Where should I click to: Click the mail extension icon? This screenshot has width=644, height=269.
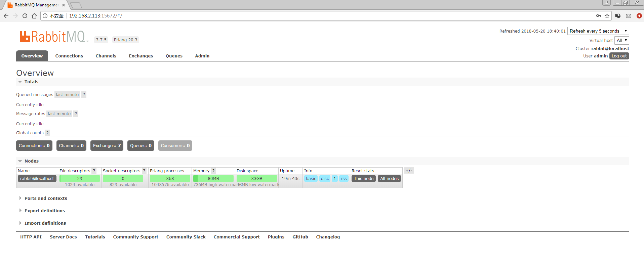[629, 16]
